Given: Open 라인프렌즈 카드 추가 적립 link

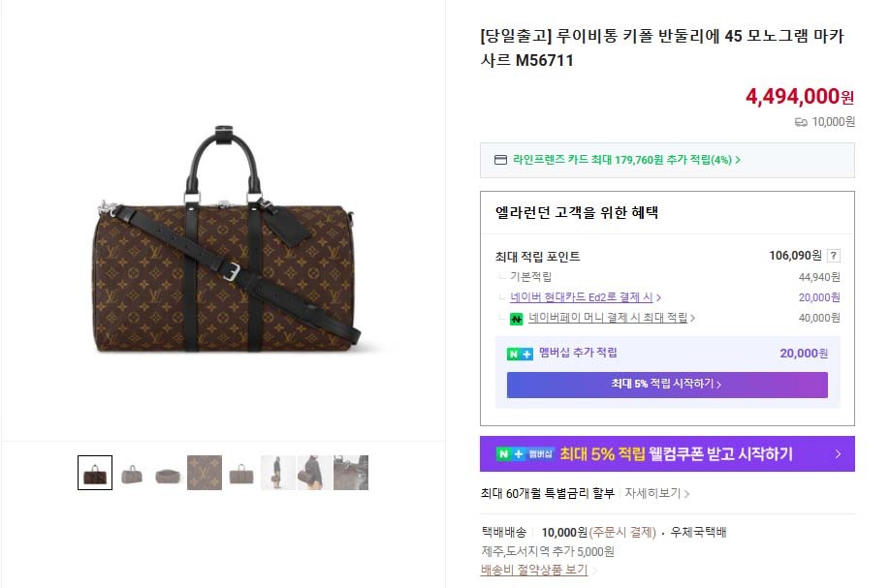Looking at the screenshot, I should coord(626,160).
